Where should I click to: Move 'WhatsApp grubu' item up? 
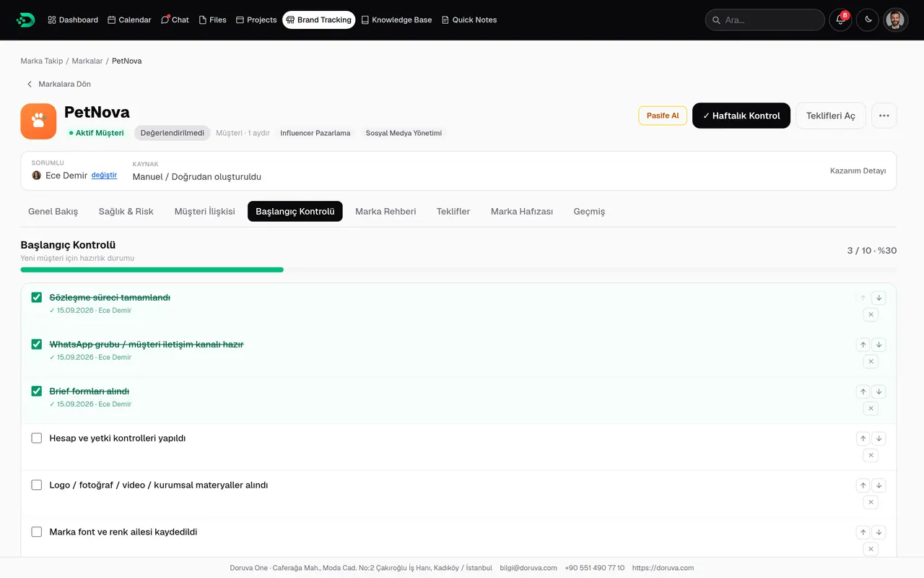863,345
